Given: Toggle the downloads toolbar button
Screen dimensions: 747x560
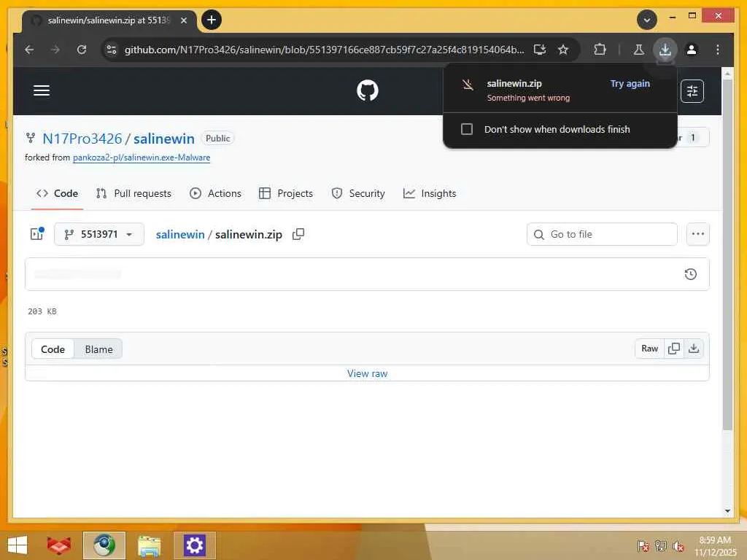Looking at the screenshot, I should click(665, 50).
